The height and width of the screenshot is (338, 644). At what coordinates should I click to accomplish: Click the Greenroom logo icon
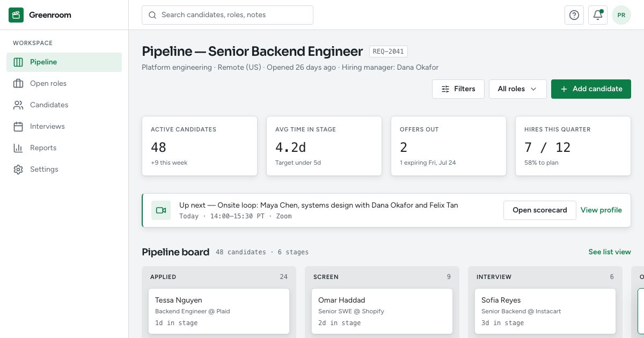pos(16,15)
